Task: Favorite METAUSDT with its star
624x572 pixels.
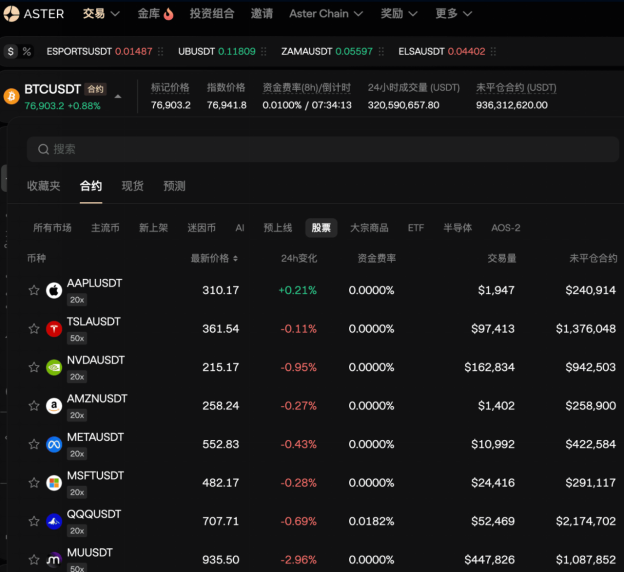Action: click(34, 444)
